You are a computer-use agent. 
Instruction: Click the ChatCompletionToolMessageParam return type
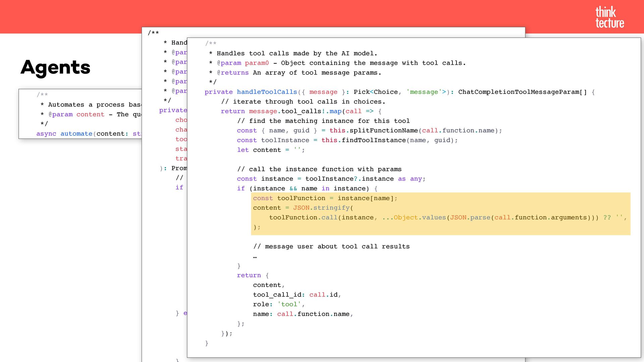(522, 92)
